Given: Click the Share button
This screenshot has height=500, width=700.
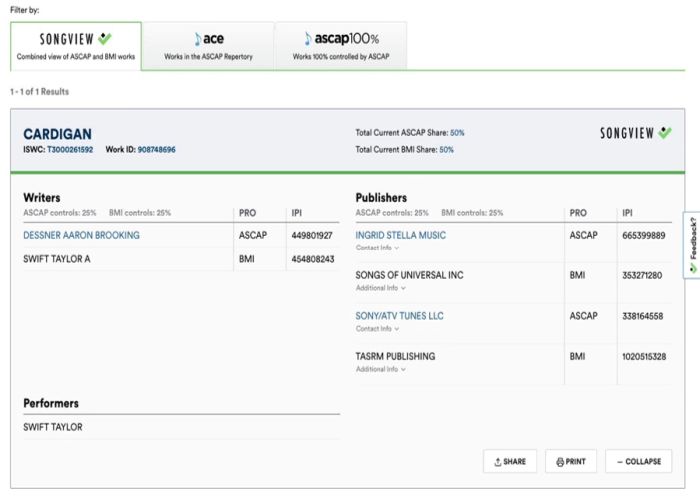Looking at the screenshot, I should [510, 461].
